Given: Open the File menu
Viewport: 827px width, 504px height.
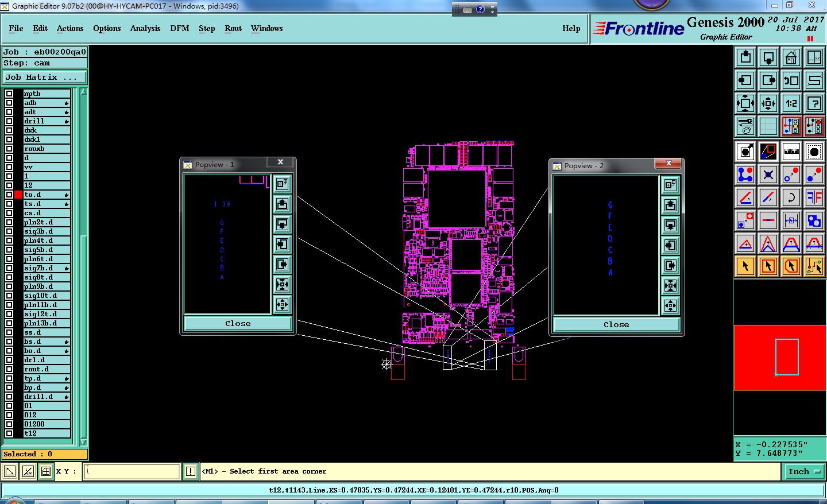Looking at the screenshot, I should pyautogui.click(x=16, y=28).
